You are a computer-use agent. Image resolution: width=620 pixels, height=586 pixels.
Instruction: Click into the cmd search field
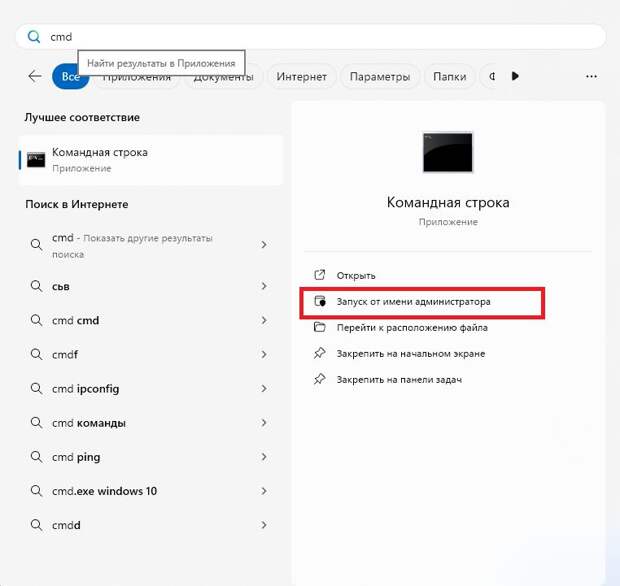pyautogui.click(x=310, y=37)
